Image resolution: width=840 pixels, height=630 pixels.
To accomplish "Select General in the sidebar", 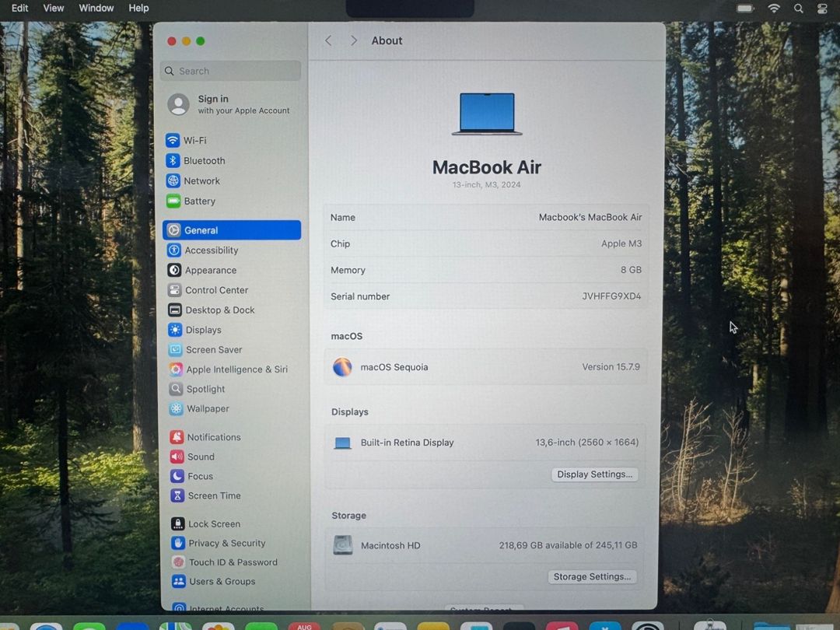I will click(x=232, y=230).
